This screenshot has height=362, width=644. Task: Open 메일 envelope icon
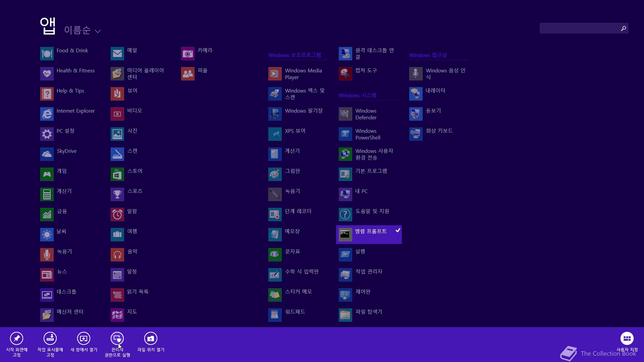117,54
